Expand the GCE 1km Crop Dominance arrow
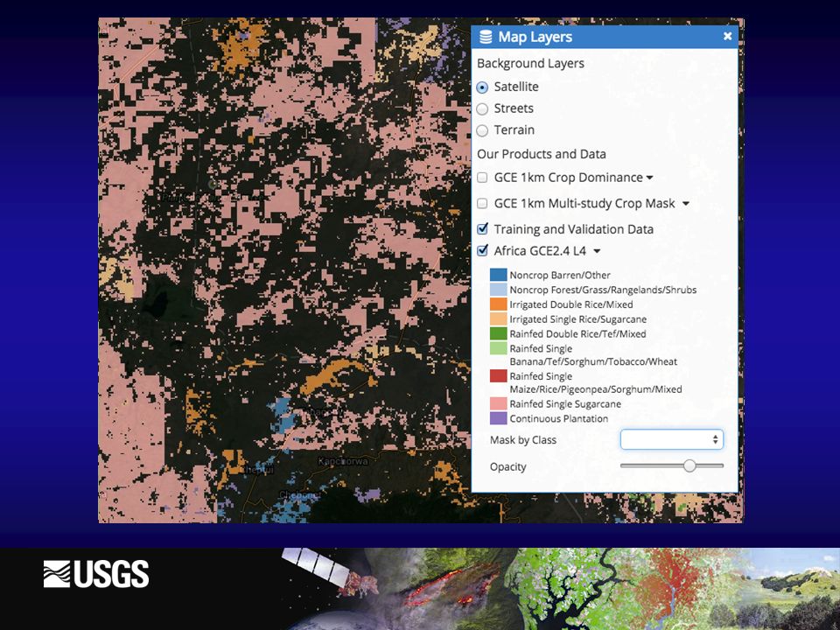 click(650, 178)
